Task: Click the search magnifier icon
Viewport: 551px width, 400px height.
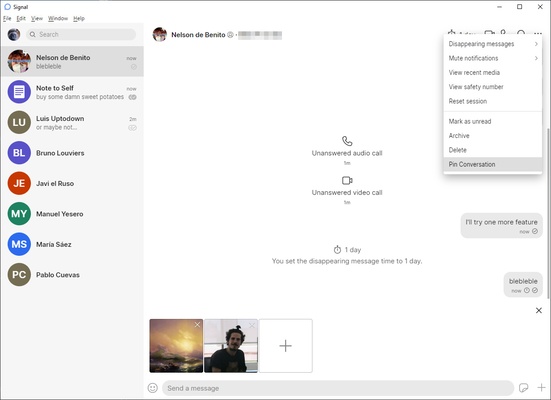Action: point(33,34)
